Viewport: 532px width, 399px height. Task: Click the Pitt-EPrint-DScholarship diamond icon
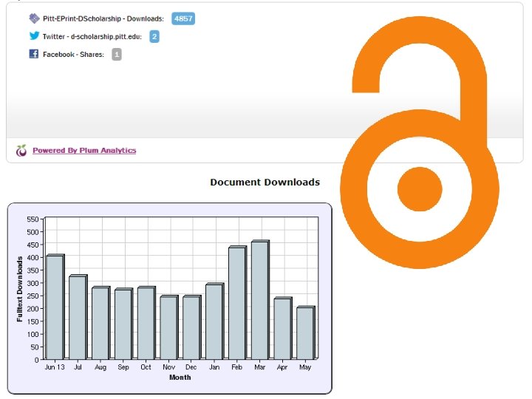point(34,18)
